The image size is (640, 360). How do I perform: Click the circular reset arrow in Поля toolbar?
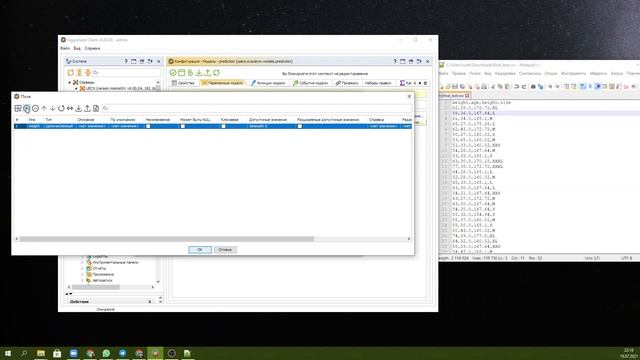(61, 109)
